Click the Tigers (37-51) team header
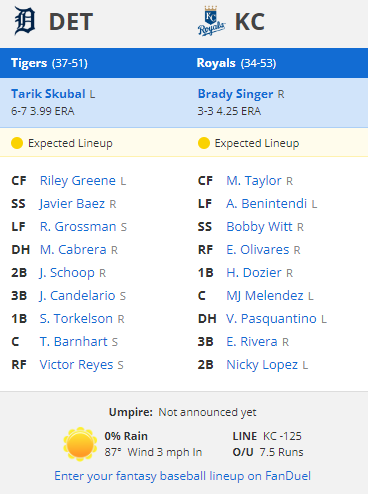The width and height of the screenshot is (368, 494). click(x=49, y=63)
